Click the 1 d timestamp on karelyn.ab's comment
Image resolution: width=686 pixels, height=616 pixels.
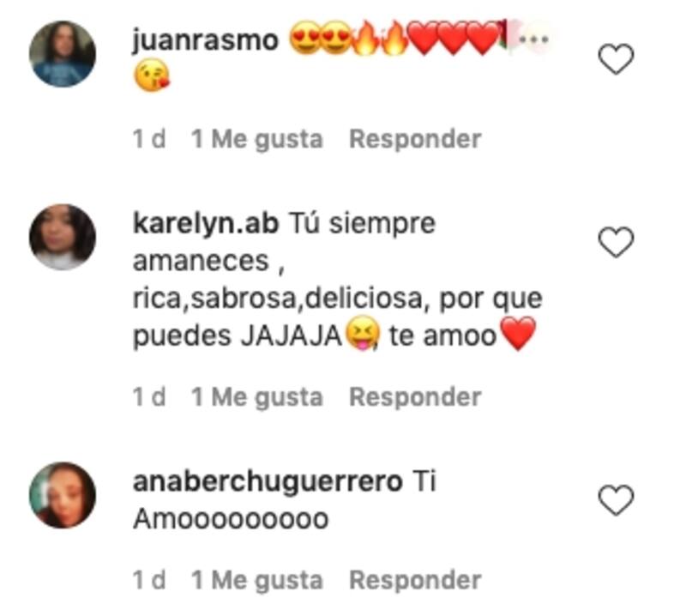tap(149, 397)
